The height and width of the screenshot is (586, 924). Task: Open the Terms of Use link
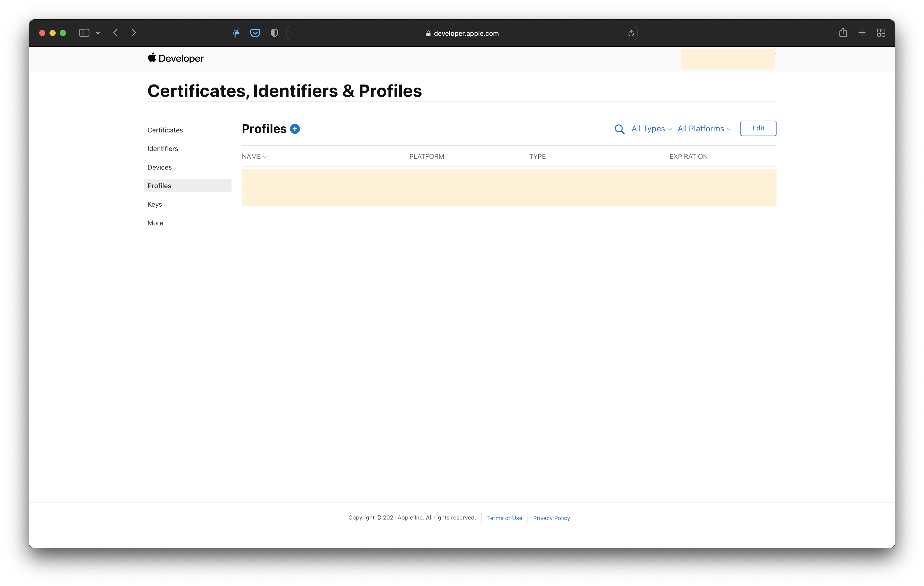click(x=504, y=518)
